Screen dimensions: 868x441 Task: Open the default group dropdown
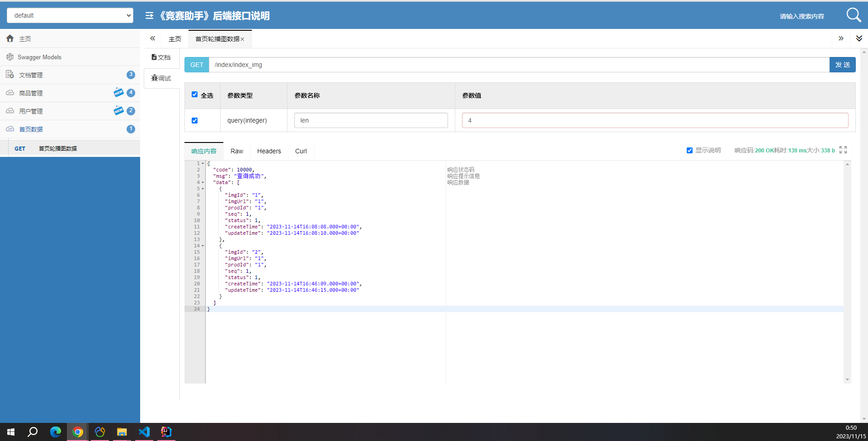click(x=70, y=15)
